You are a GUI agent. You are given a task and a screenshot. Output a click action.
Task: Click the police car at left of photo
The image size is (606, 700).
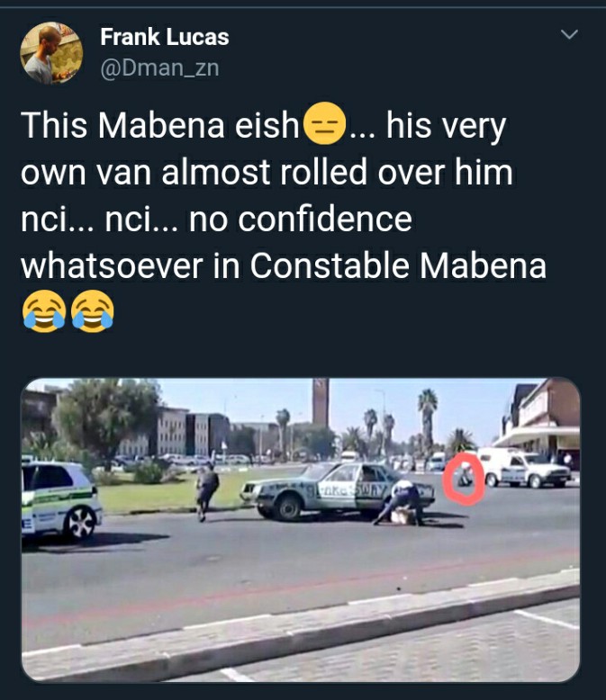pyautogui.click(x=61, y=500)
